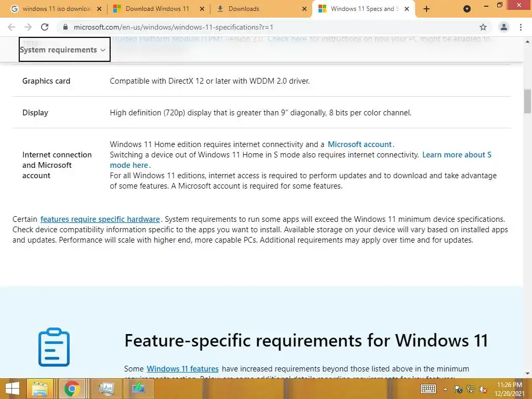The width and height of the screenshot is (532, 399).
Task: Open the Windows Start button
Action: [x=12, y=389]
